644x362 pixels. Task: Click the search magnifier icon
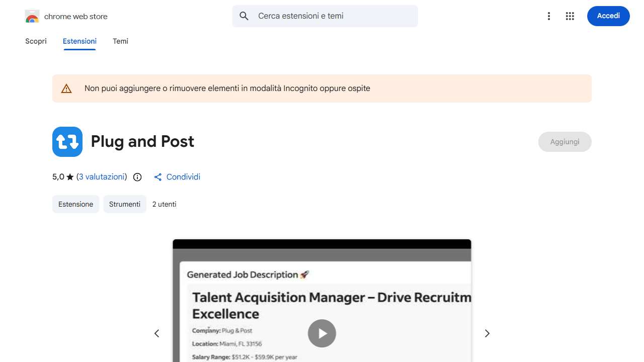tap(244, 16)
